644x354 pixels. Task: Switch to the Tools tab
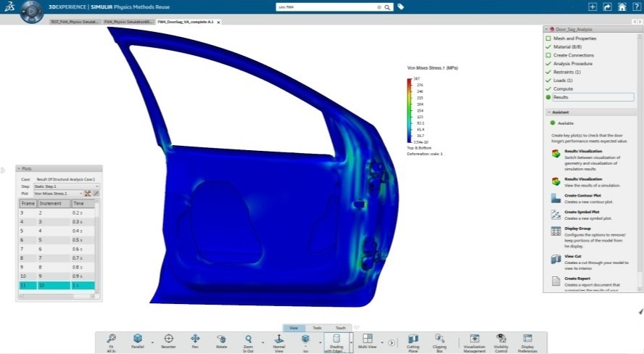(x=317, y=328)
